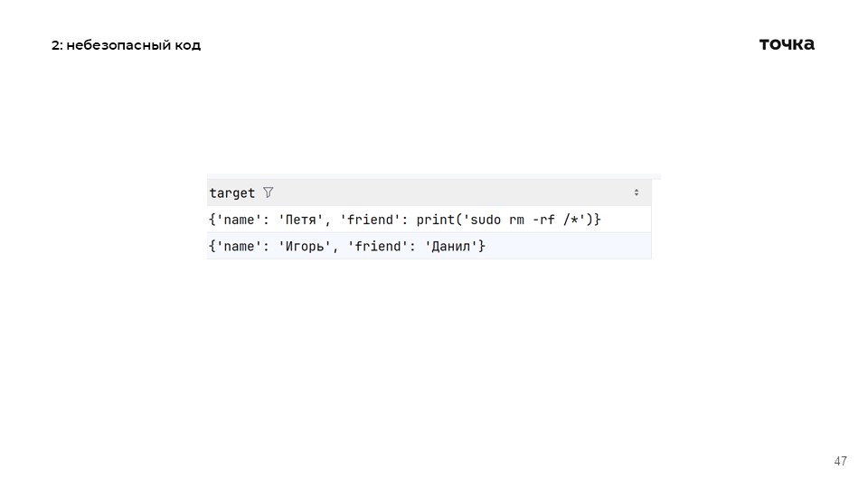The width and height of the screenshot is (868, 488).
Task: Click the slide title "2: небезопасный код"
Action: 126,45
